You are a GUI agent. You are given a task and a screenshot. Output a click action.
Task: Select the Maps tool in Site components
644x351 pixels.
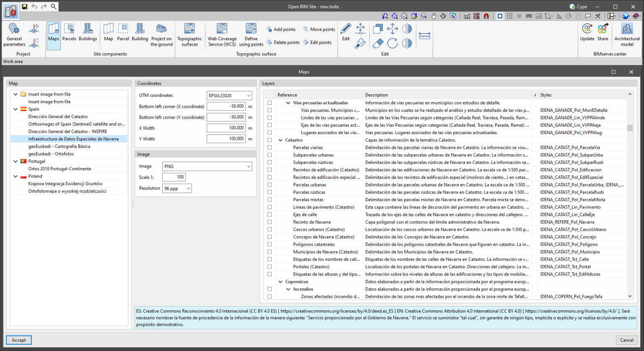(x=53, y=34)
